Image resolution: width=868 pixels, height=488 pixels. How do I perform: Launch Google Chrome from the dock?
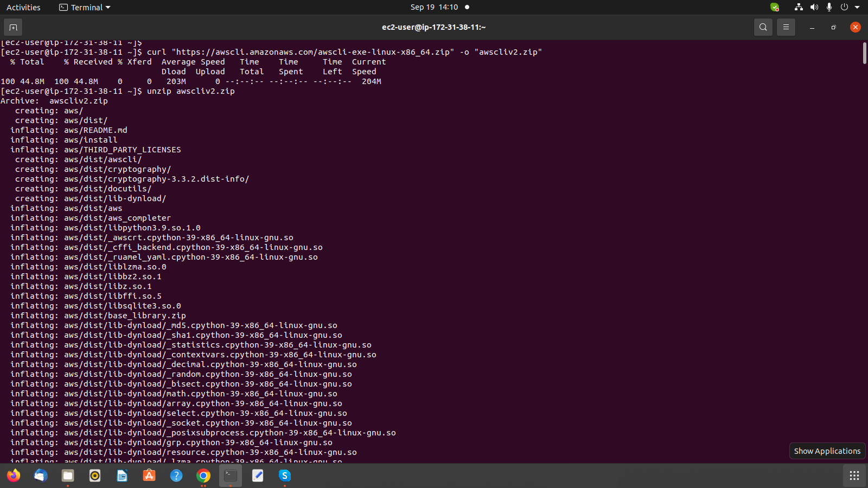(x=203, y=476)
